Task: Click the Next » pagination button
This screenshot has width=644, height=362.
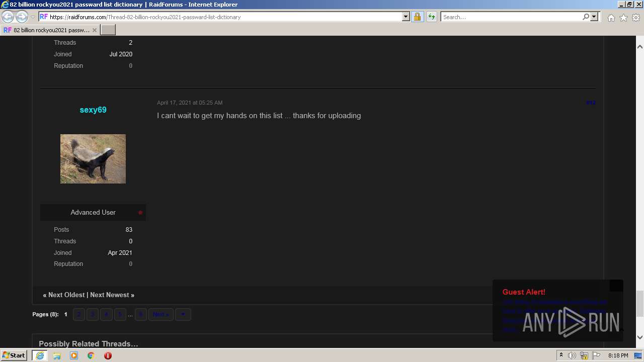Action: click(x=160, y=314)
